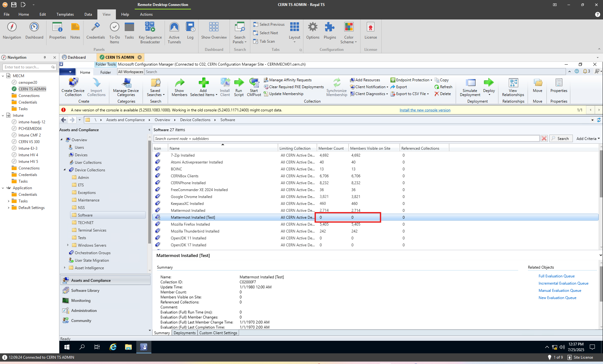This screenshot has width=603, height=364.
Task: Click Install the new console version link
Action: click(x=425, y=110)
